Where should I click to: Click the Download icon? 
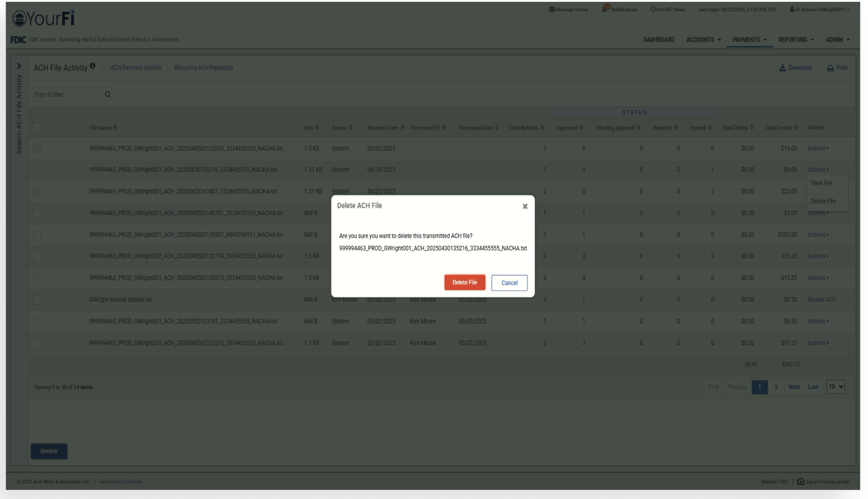pos(783,68)
